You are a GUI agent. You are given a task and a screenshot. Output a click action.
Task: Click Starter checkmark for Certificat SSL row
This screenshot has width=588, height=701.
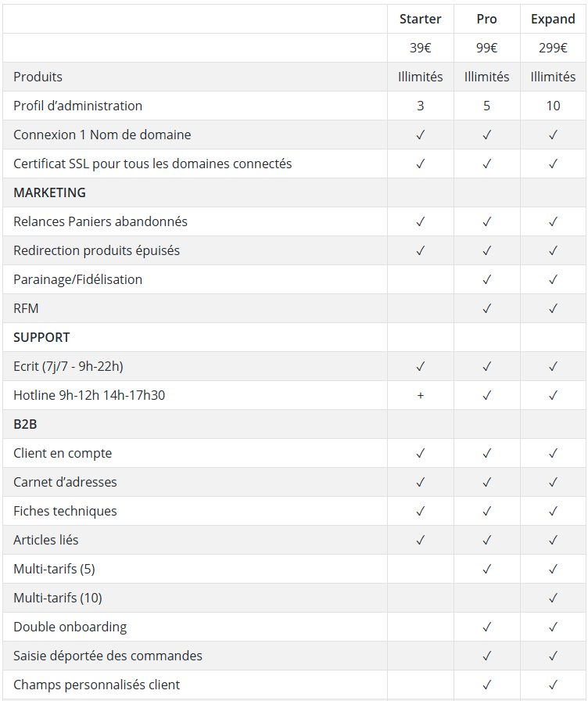420,164
